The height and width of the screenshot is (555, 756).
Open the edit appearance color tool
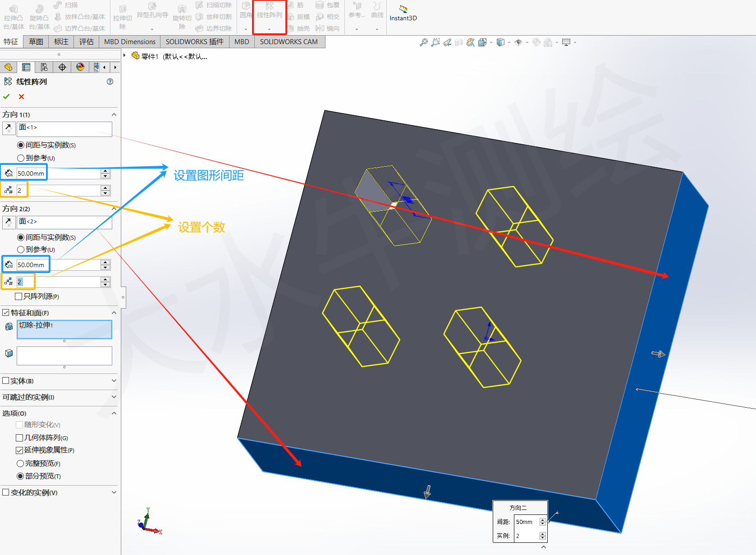tap(80, 67)
